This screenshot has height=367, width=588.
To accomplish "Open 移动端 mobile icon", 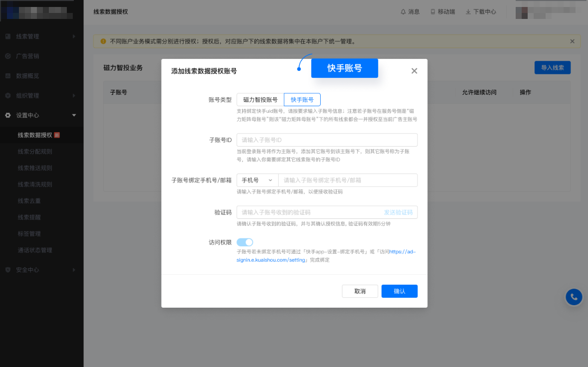I will tap(433, 11).
